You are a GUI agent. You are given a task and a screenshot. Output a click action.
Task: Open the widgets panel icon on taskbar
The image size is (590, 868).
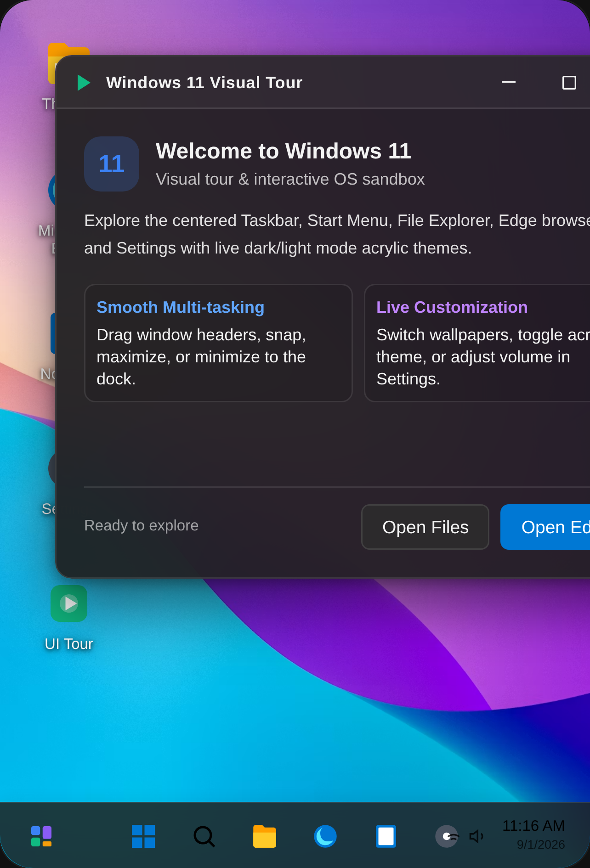coord(41,836)
